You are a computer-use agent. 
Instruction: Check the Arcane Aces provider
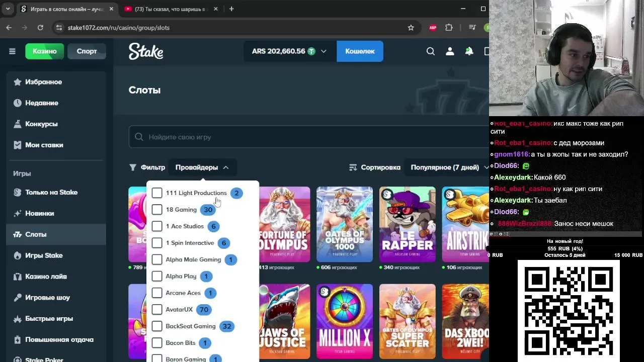157,293
